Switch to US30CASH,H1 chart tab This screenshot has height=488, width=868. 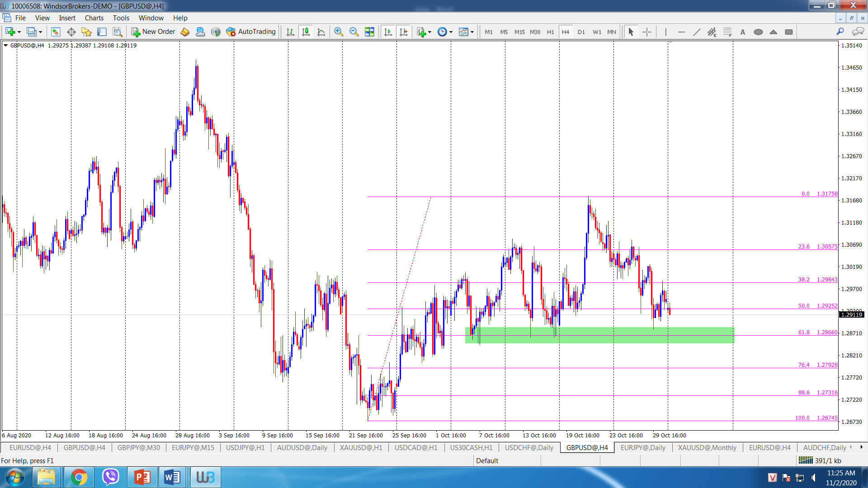(471, 447)
